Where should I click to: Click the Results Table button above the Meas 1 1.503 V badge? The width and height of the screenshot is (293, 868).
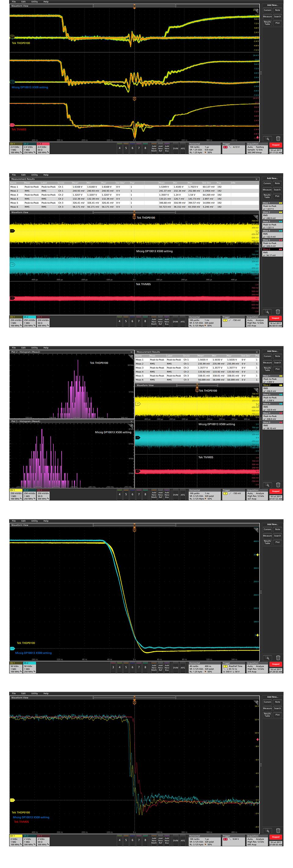267,369
